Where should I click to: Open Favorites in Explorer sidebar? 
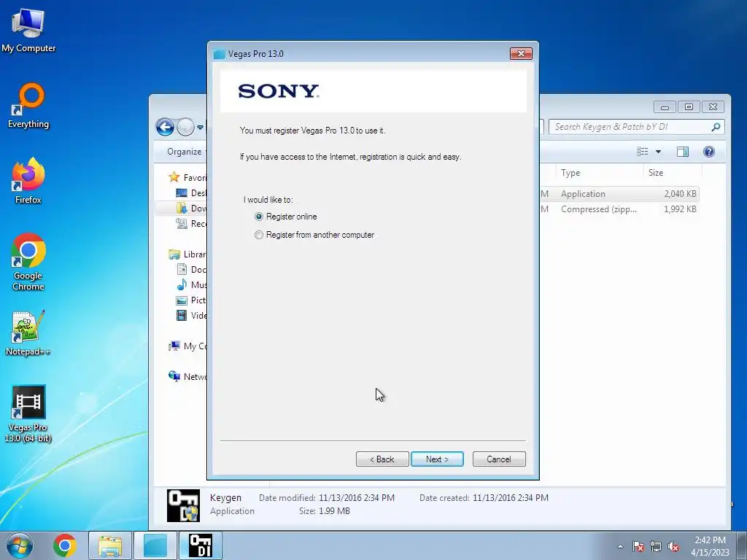point(187,178)
